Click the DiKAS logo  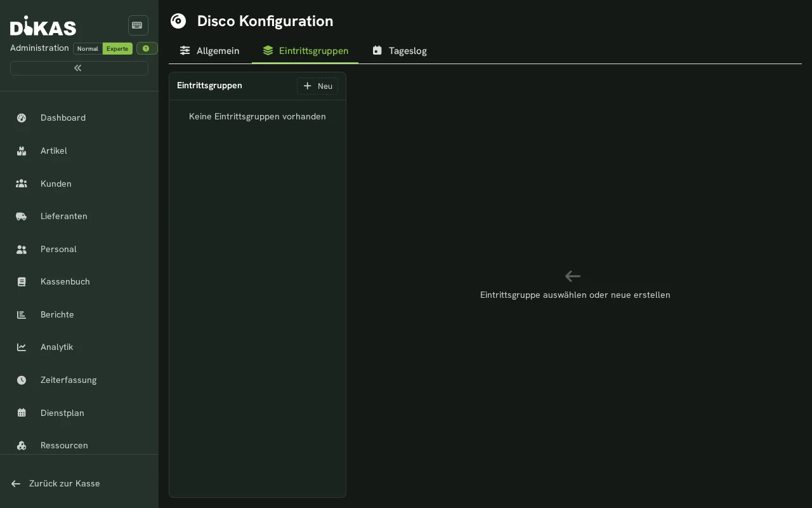(x=43, y=25)
